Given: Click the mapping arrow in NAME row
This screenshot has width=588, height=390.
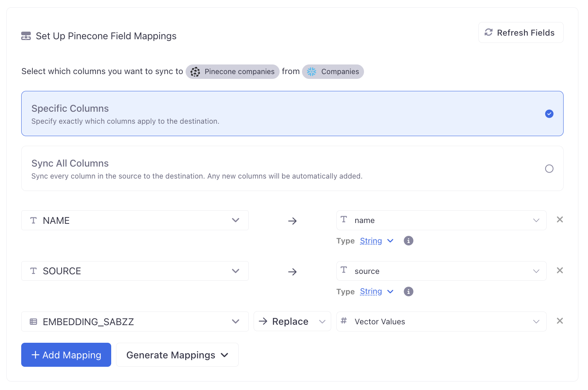Looking at the screenshot, I should tap(292, 221).
